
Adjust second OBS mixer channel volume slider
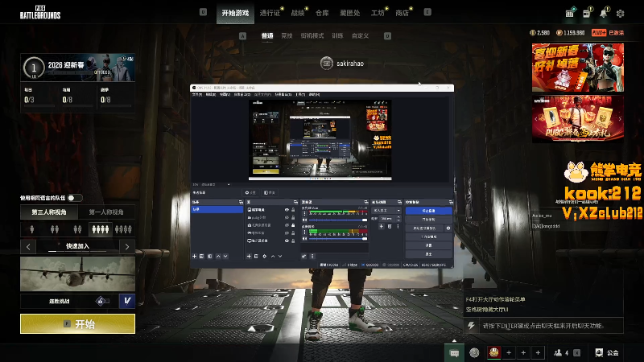(x=338, y=238)
